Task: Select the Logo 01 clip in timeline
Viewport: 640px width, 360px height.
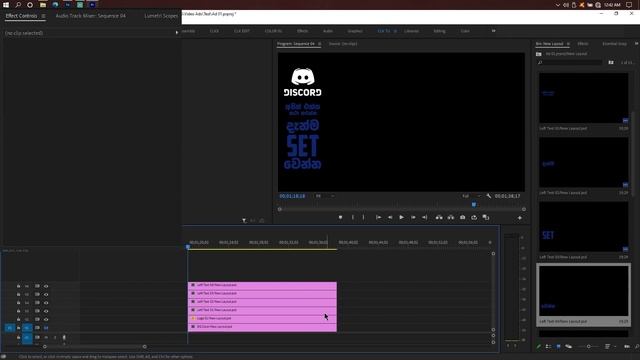Action: click(x=262, y=318)
